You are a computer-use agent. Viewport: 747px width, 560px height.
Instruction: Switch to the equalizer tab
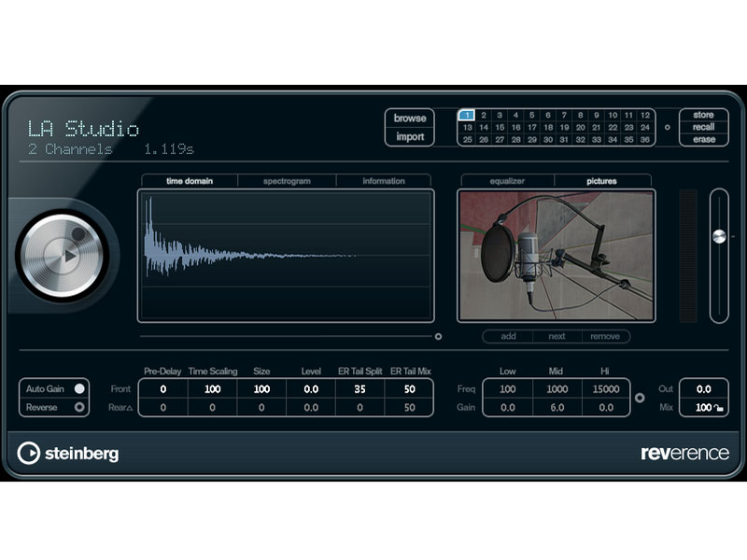[x=510, y=180]
